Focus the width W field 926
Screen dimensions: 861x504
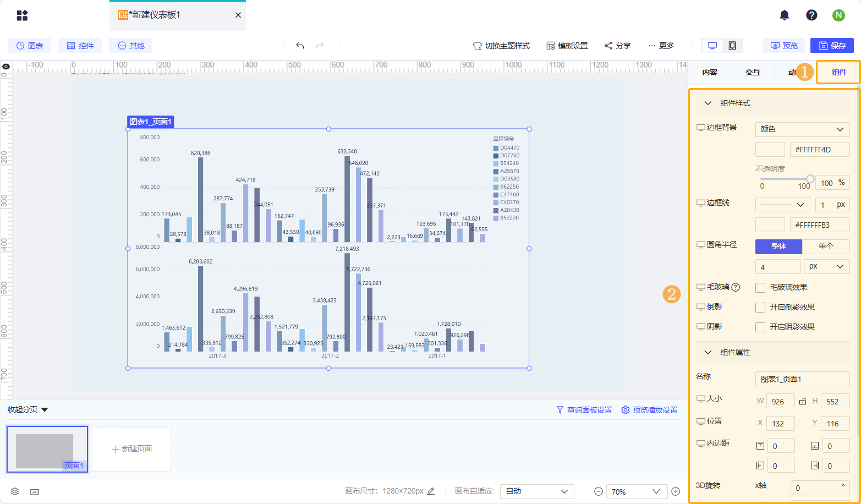[x=781, y=401]
